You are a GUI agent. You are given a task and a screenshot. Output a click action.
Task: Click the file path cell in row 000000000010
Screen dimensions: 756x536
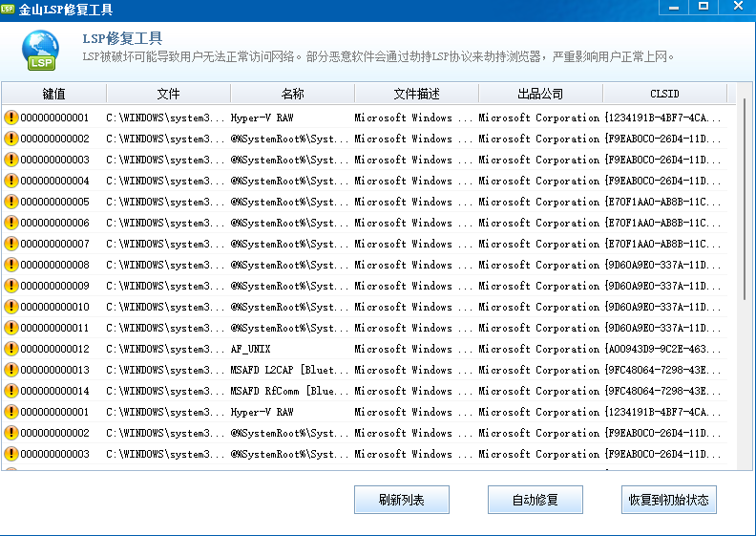click(x=165, y=307)
